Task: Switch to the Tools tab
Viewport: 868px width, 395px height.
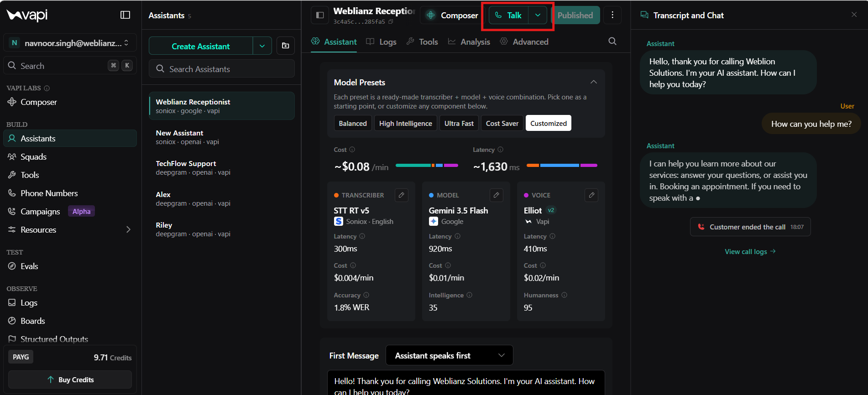Action: click(x=422, y=42)
